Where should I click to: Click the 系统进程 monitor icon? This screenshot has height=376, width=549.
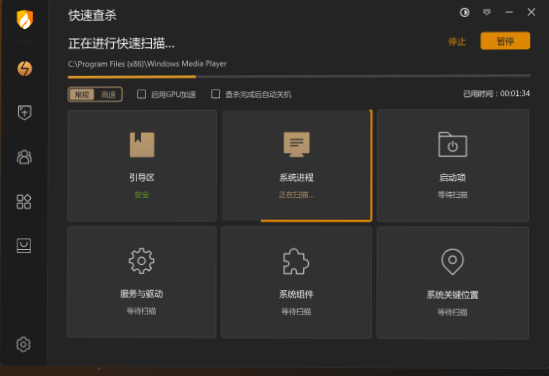(296, 144)
